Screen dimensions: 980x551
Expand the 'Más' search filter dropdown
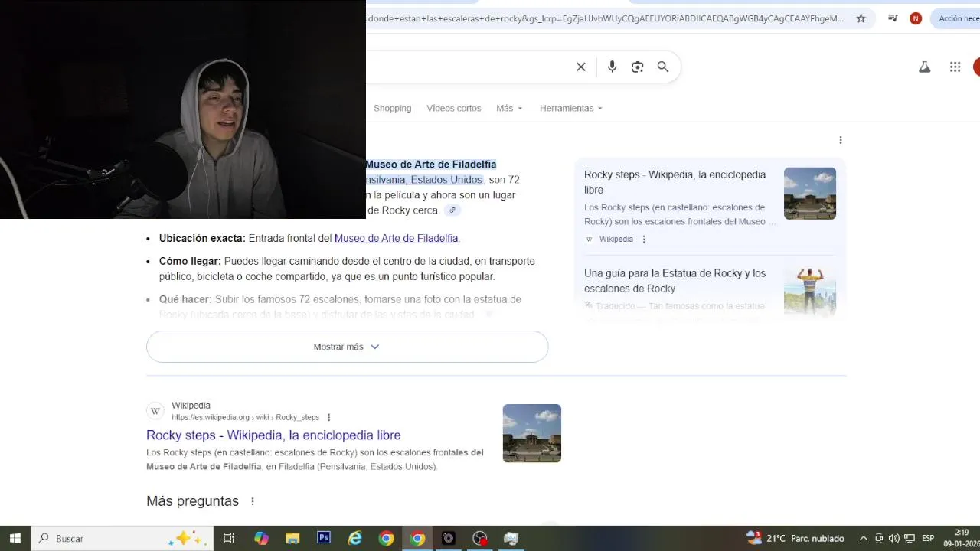coord(509,109)
